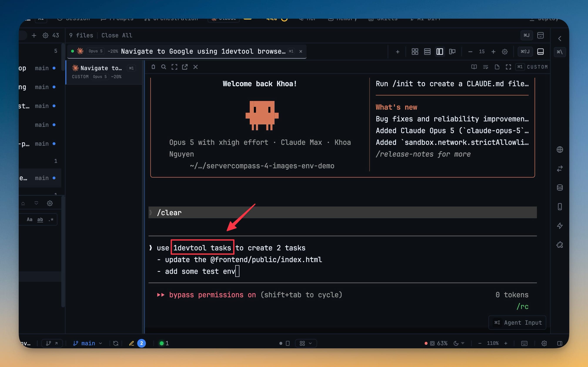The image size is (588, 367).
Task: Click the terminal search magnifier icon
Action: point(164,67)
